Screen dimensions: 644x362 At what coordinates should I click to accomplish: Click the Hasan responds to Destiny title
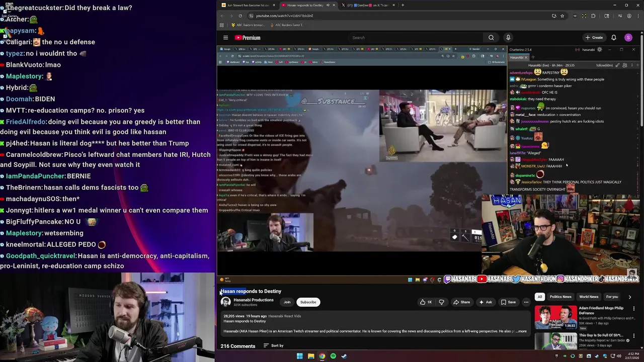click(x=251, y=291)
